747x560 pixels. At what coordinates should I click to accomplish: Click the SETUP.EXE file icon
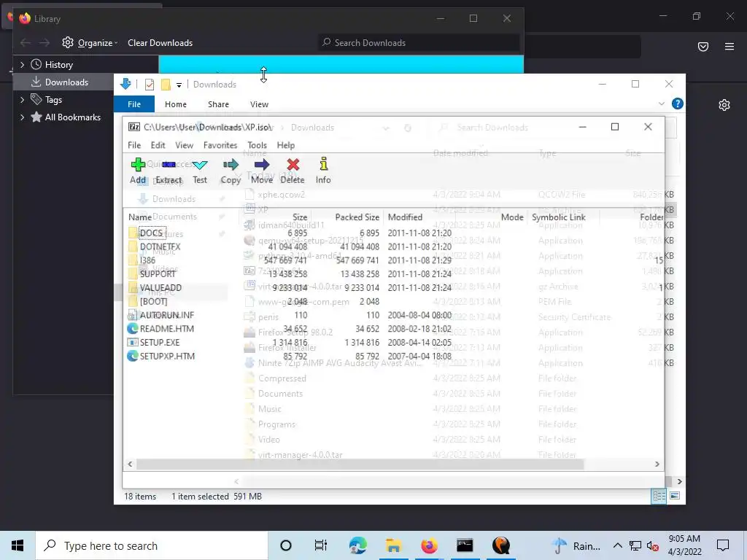point(133,343)
